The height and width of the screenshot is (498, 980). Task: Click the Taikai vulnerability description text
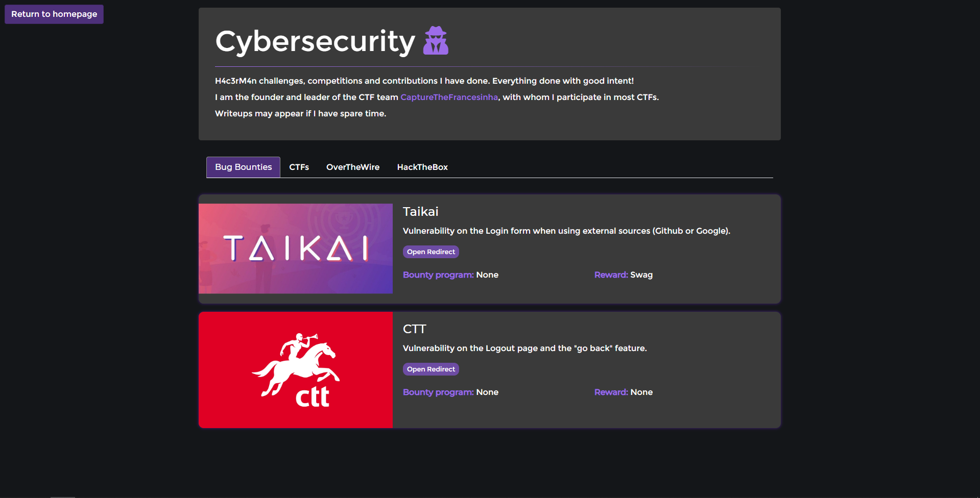coord(566,231)
